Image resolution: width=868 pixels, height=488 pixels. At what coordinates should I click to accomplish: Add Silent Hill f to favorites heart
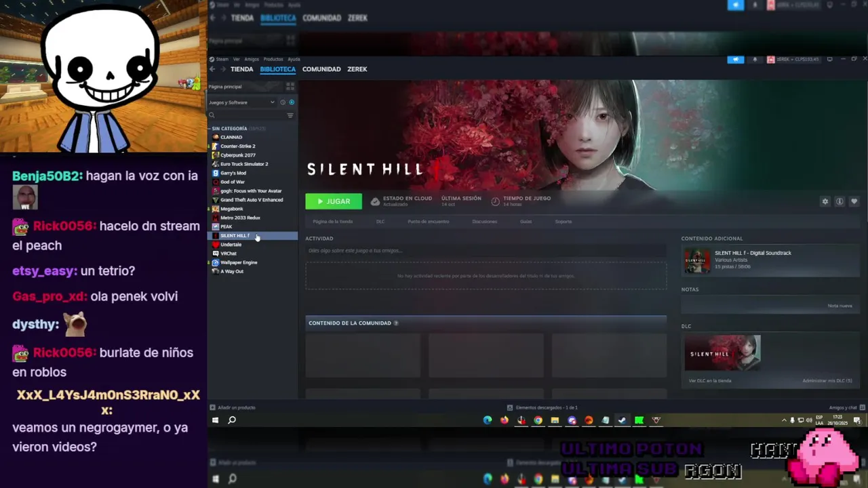point(854,201)
